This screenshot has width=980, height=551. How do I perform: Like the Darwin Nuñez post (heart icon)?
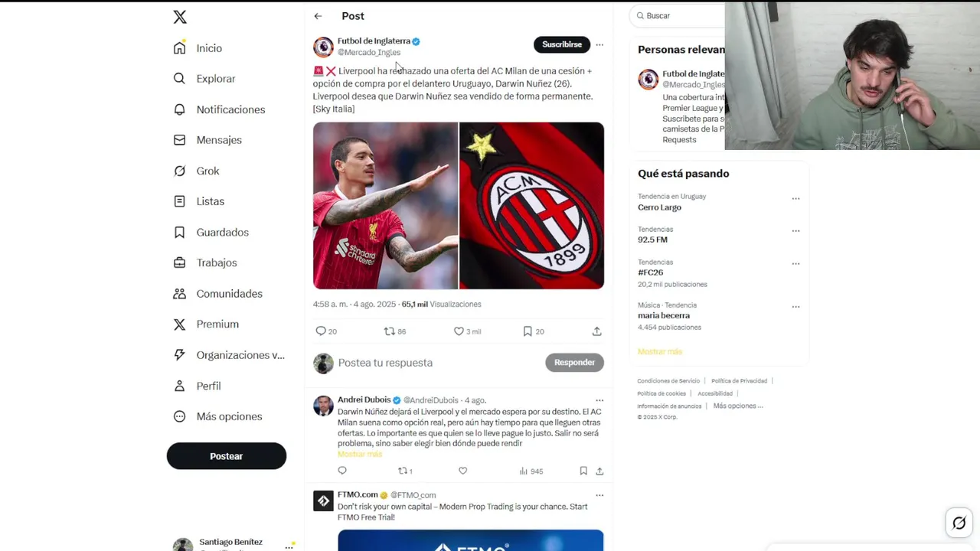point(459,331)
